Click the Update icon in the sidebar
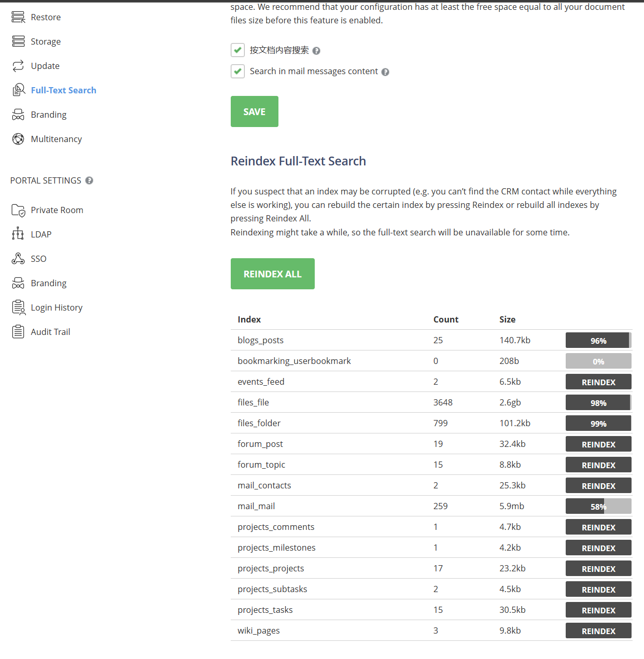Viewport: 644px width, 659px height. point(18,65)
